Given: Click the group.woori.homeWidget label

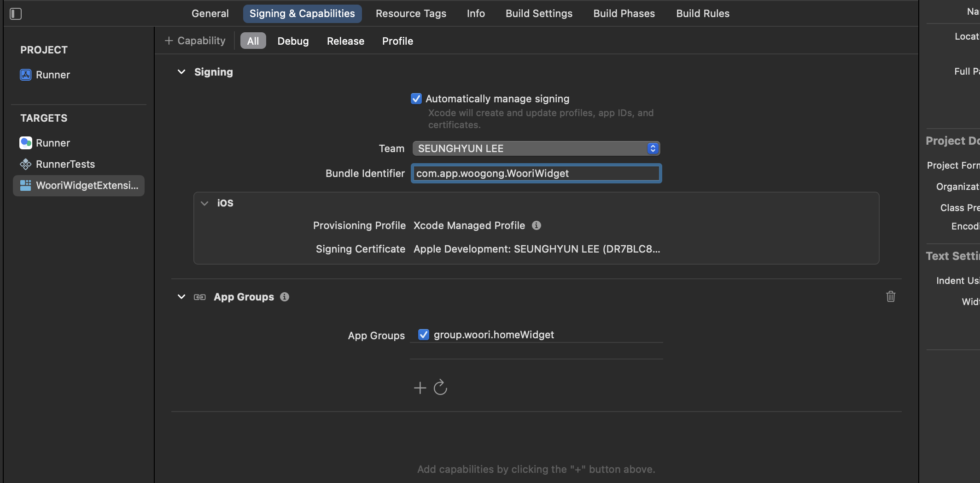Looking at the screenshot, I should 494,335.
